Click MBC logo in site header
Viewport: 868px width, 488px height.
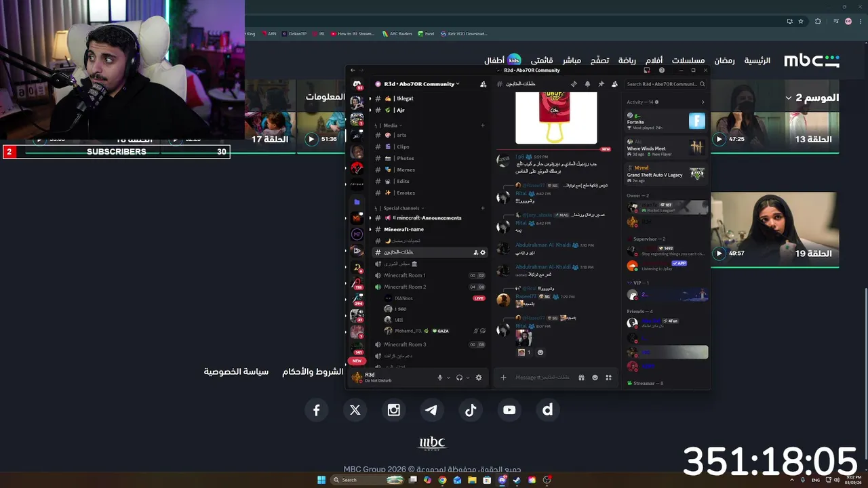812,60
